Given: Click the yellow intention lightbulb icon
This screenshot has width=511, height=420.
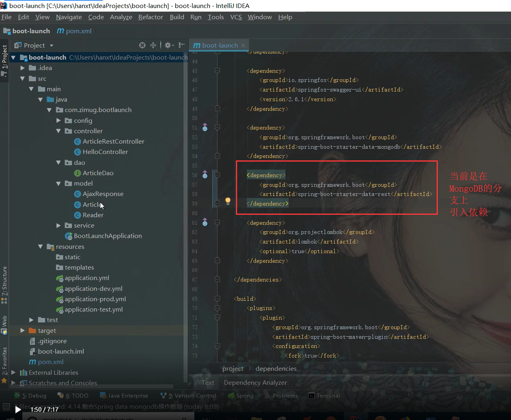Looking at the screenshot, I should 228,201.
